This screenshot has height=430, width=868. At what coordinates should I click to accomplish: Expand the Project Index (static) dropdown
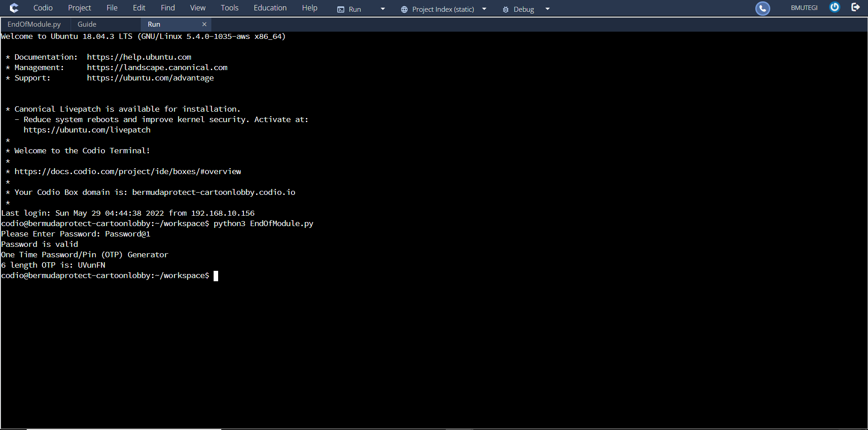click(484, 9)
